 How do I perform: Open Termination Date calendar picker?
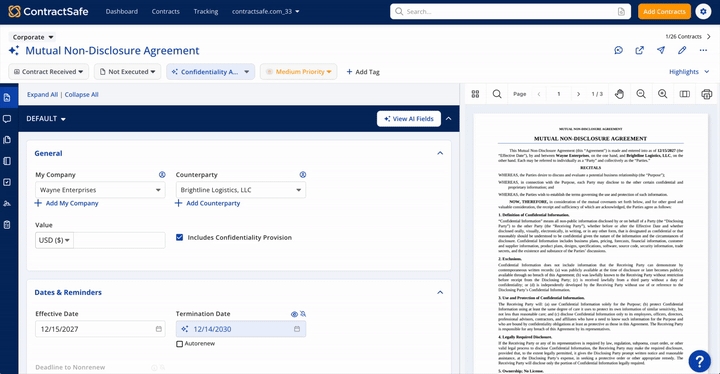pyautogui.click(x=297, y=329)
